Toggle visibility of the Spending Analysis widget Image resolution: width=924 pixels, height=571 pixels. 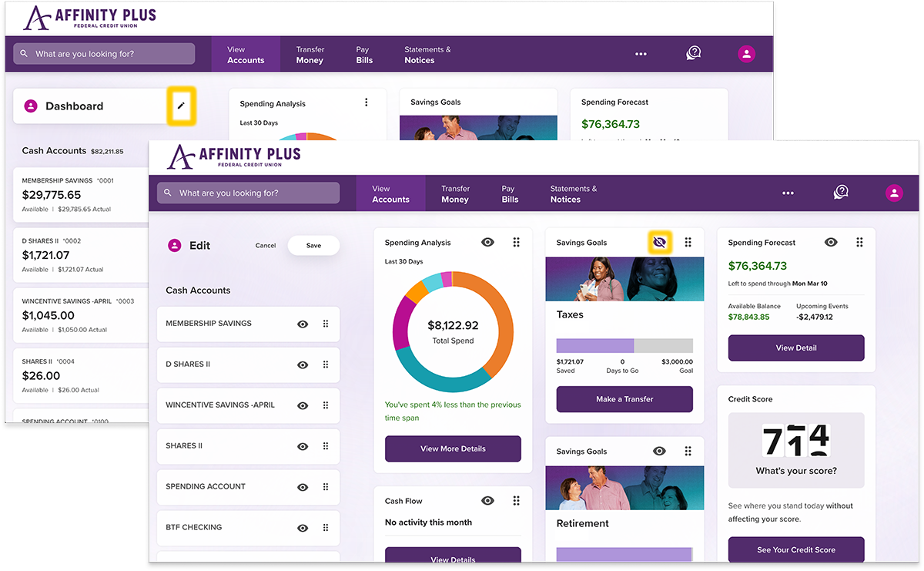(x=487, y=241)
